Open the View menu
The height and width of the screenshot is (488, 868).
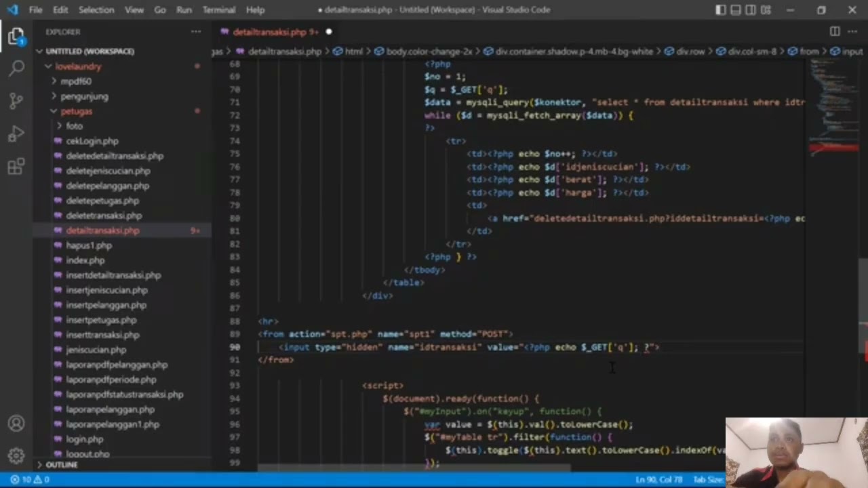[134, 10]
